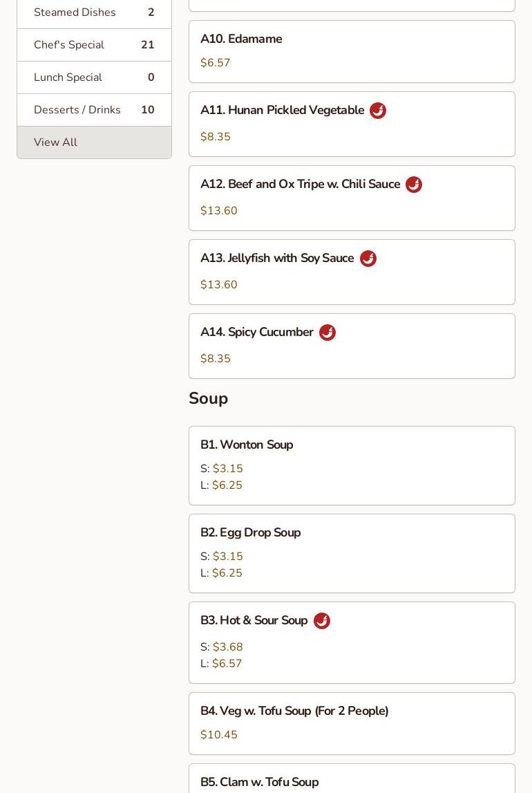Click chili icon on Hot & Sour Soup

point(322,621)
